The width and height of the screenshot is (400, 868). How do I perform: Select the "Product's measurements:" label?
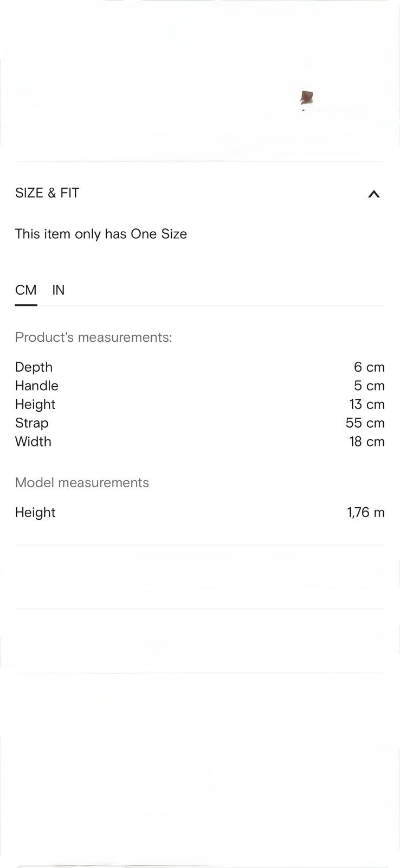pos(93,337)
